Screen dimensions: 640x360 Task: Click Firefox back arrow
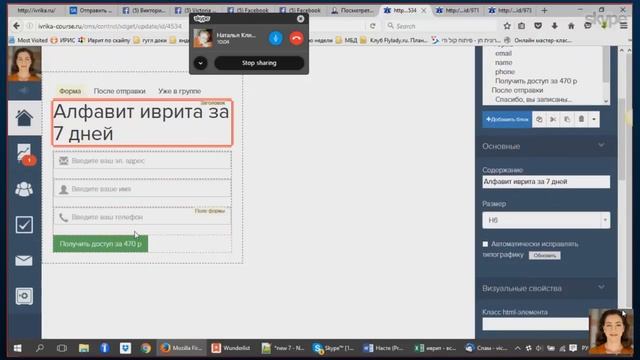click(x=16, y=26)
